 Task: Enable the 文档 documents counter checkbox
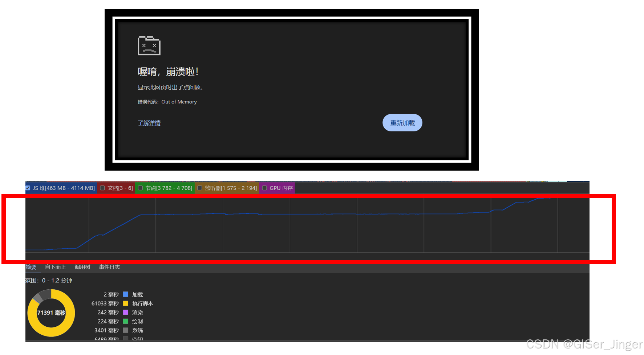[x=102, y=188]
